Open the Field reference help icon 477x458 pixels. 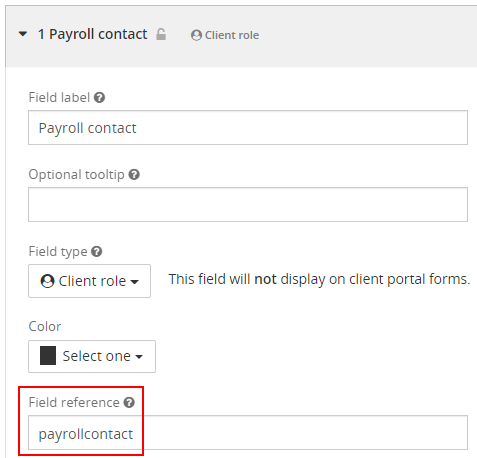pyautogui.click(x=129, y=402)
